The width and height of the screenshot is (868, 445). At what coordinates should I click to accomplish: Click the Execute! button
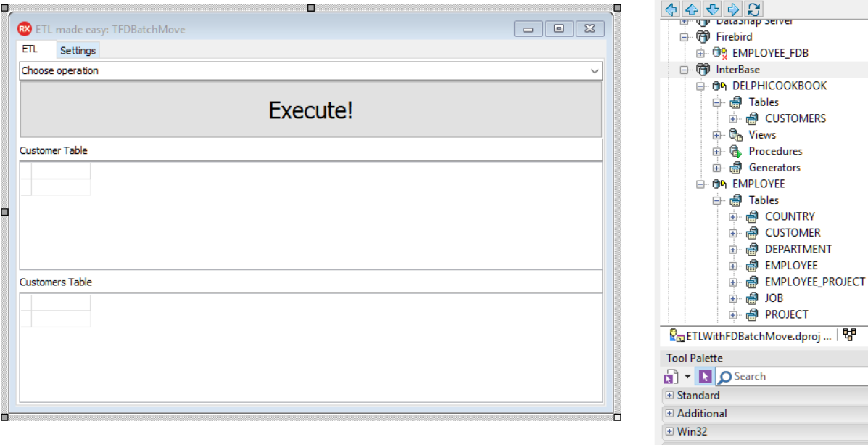[311, 110]
